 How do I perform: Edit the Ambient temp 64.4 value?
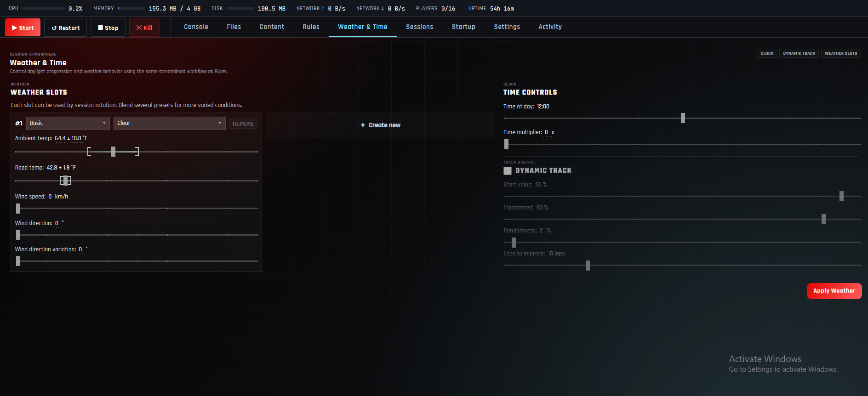point(60,138)
